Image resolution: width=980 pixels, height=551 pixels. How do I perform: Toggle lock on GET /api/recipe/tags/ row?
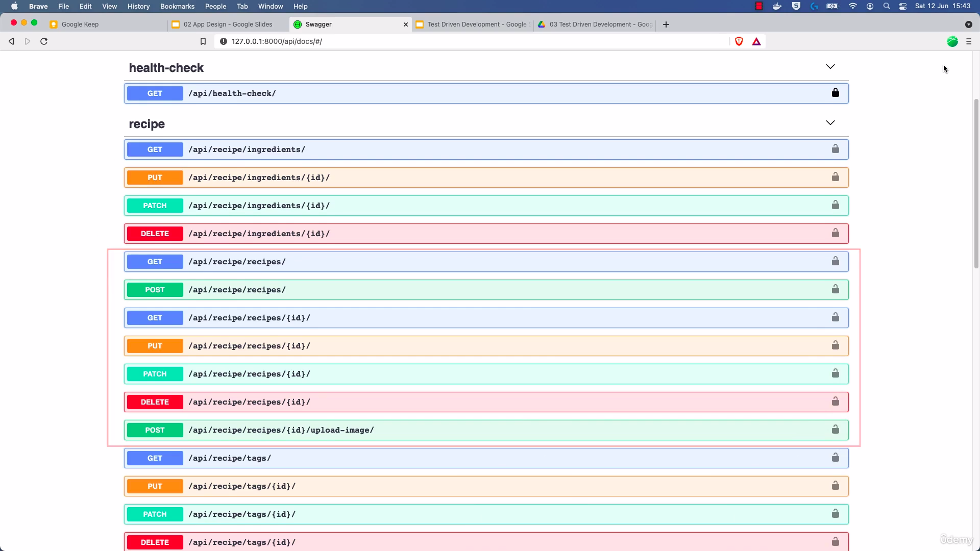(835, 458)
